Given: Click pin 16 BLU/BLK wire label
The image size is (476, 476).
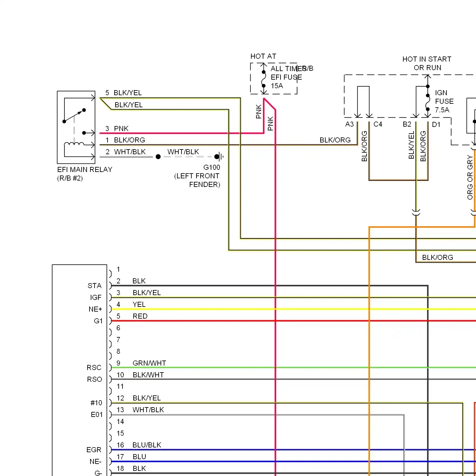Looking at the screenshot, I should coord(147,445).
